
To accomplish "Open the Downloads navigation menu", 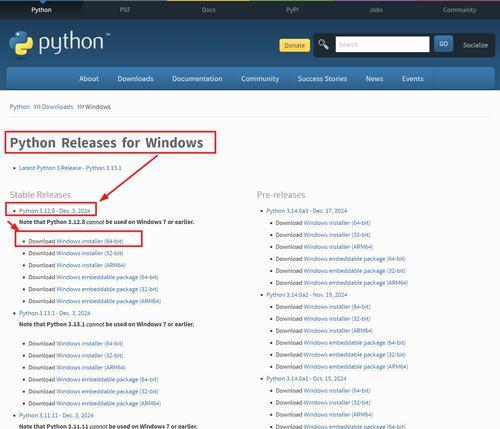I will [x=135, y=79].
